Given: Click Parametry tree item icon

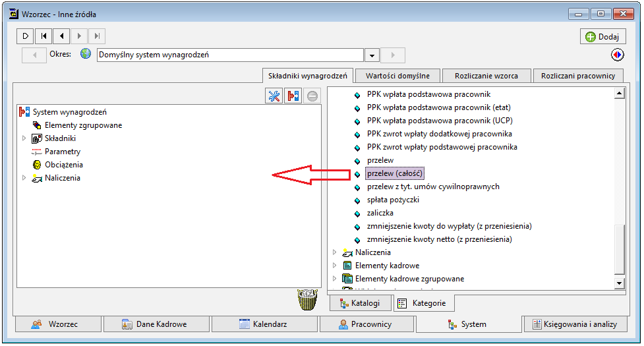Looking at the screenshot, I should click(x=37, y=152).
